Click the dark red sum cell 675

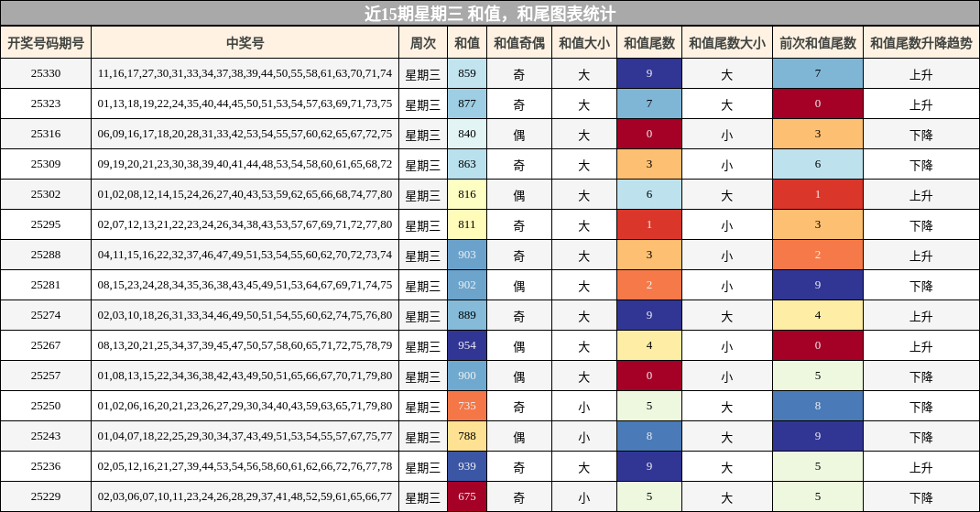coord(467,496)
